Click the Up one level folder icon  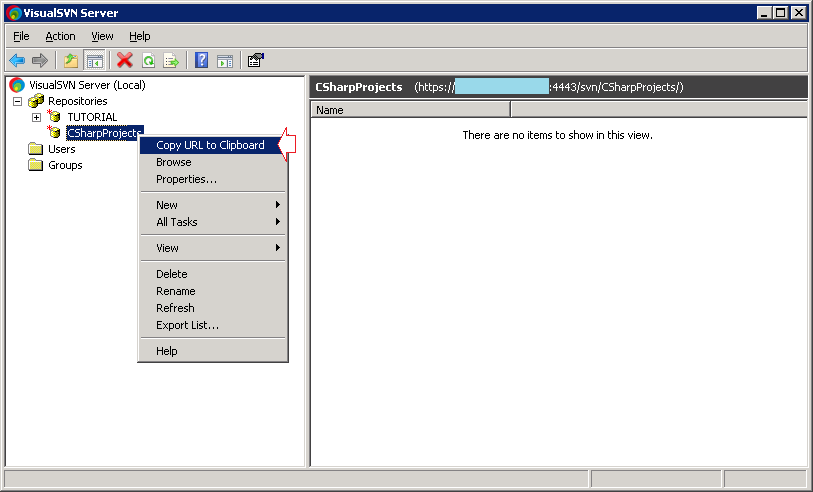(x=71, y=61)
